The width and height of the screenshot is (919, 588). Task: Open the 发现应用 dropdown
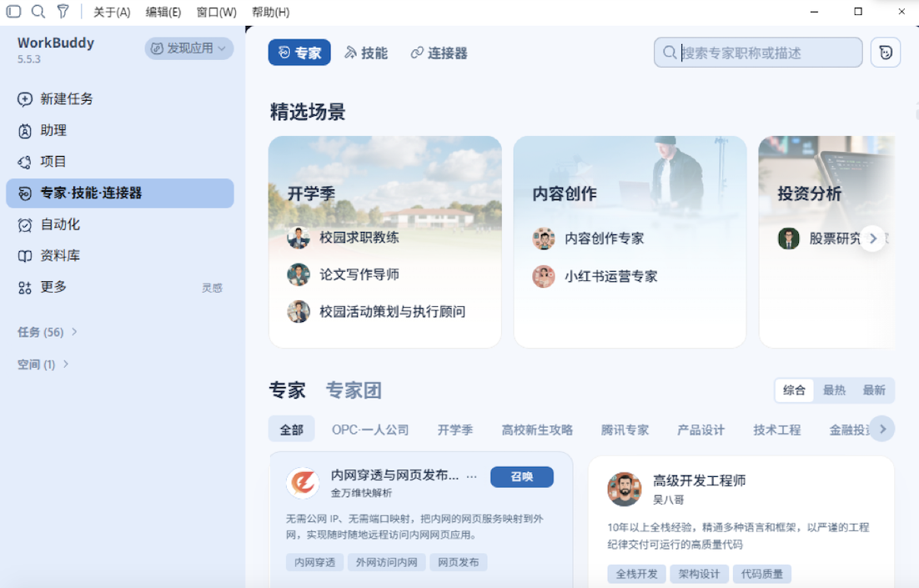point(188,48)
